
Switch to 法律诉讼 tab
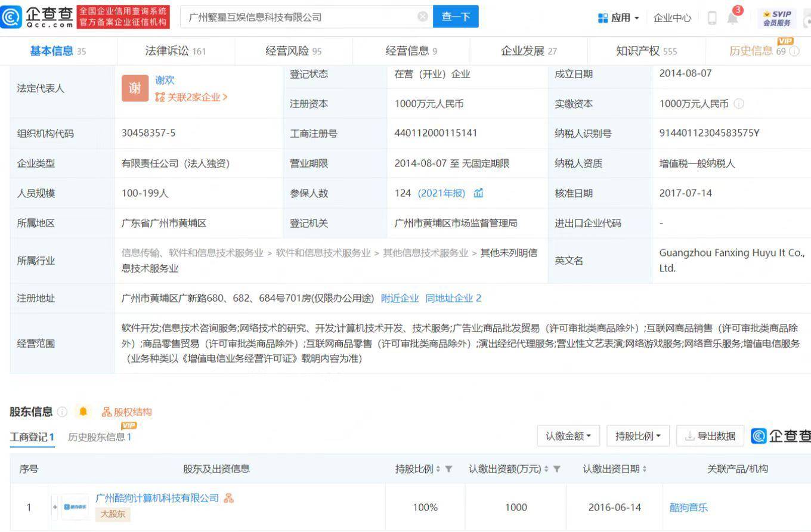pos(175,51)
